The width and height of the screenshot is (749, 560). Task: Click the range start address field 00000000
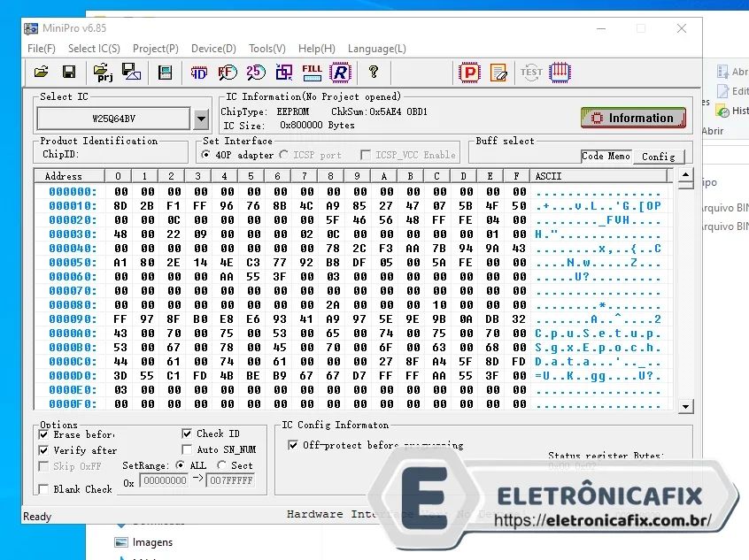165,480
